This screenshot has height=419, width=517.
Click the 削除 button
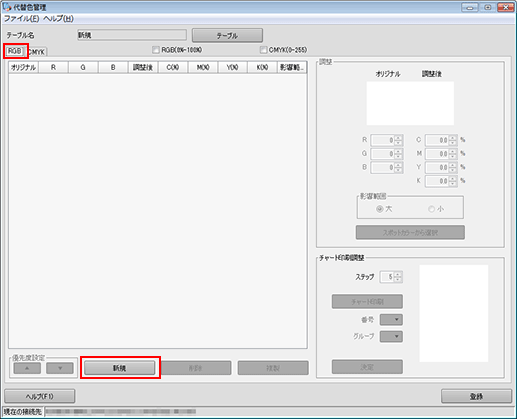click(x=196, y=368)
